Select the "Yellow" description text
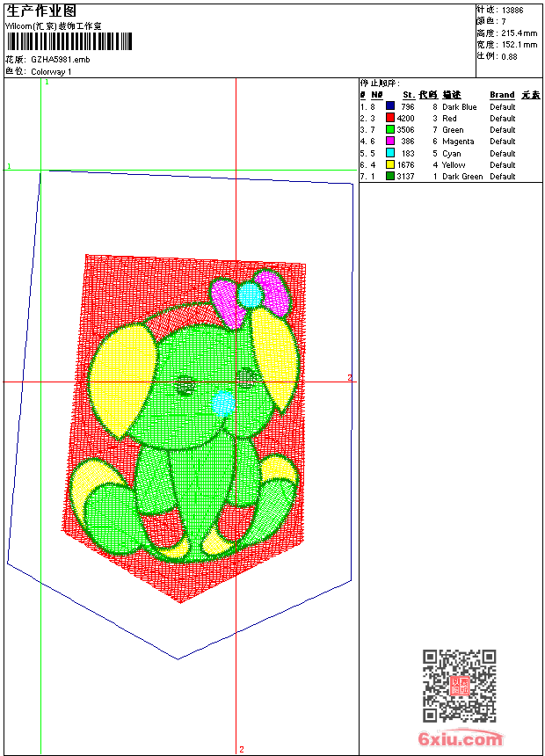This screenshot has width=545, height=756. [454, 165]
